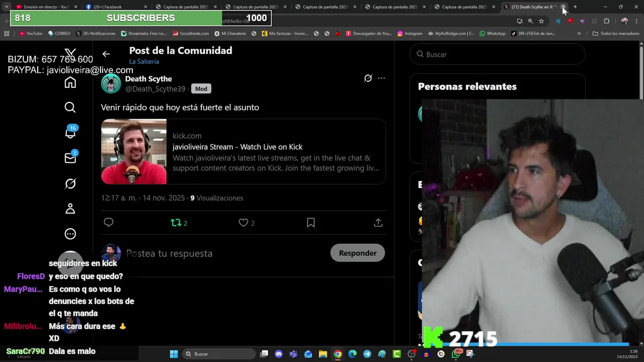Click the kick stream preview thumbnail

click(134, 151)
